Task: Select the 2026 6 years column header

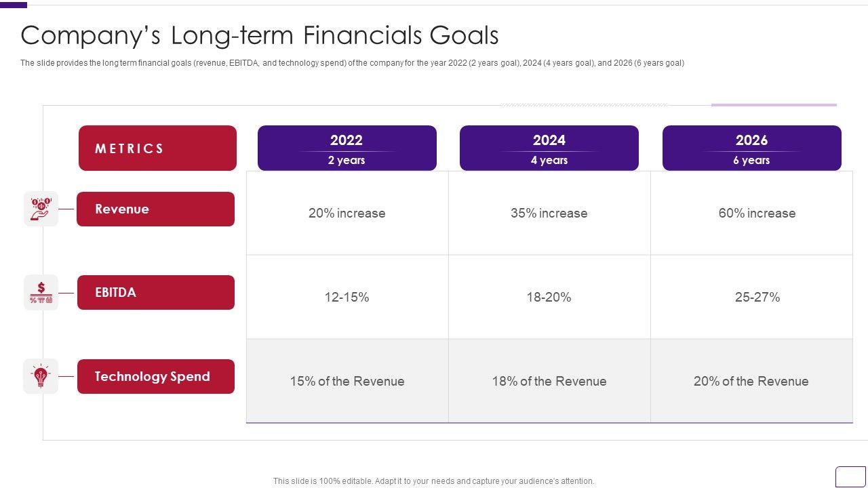Action: point(751,148)
